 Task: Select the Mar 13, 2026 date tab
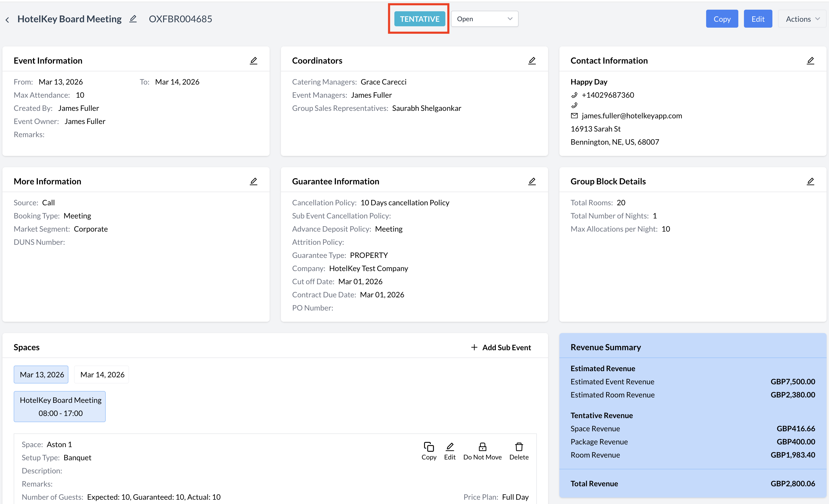pos(41,374)
